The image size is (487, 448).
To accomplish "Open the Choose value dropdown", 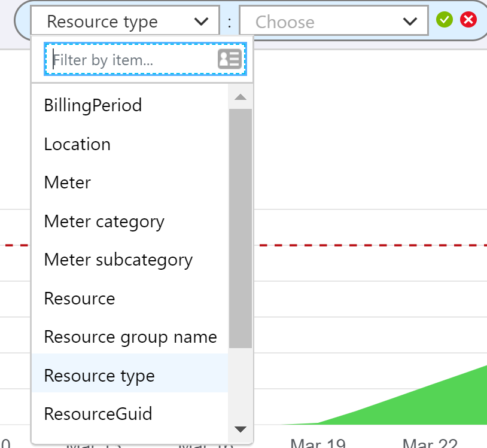I will click(x=334, y=22).
